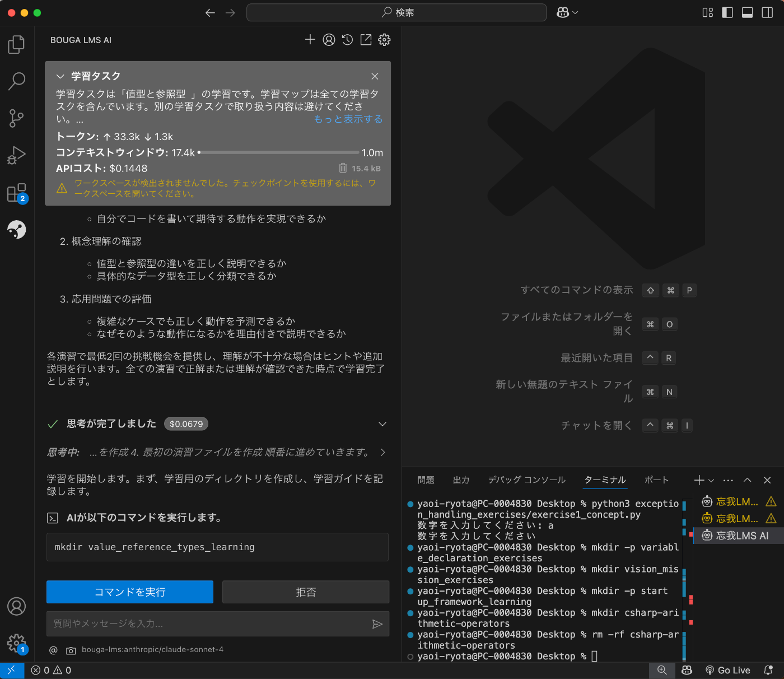Open terminal more actions ellipsis
The height and width of the screenshot is (679, 784).
(x=728, y=480)
